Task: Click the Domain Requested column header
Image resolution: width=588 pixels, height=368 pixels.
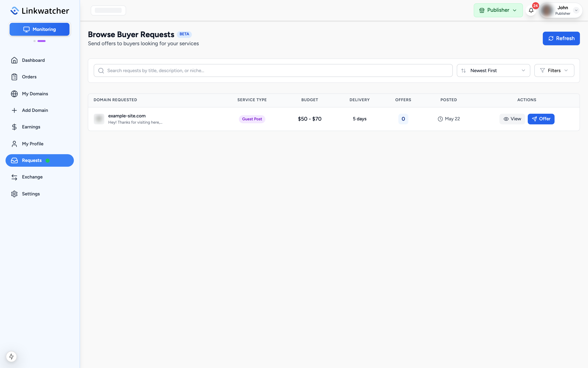Action: pos(115,100)
